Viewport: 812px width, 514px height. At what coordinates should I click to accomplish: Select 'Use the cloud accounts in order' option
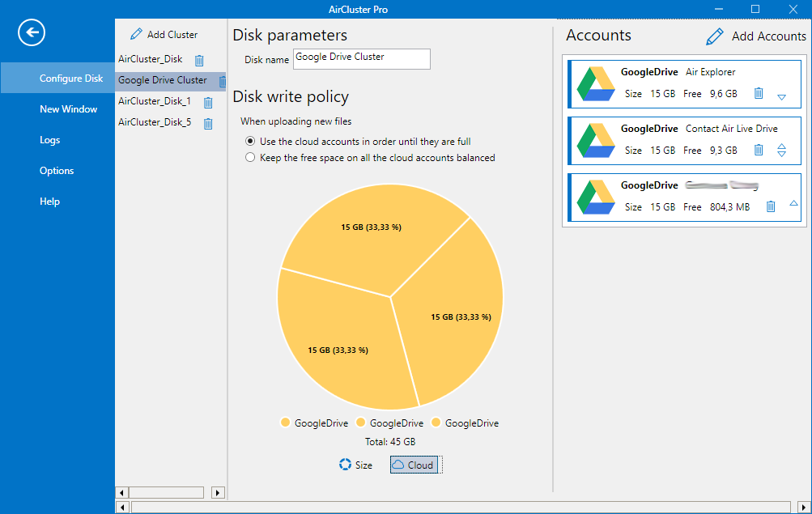[250, 142]
